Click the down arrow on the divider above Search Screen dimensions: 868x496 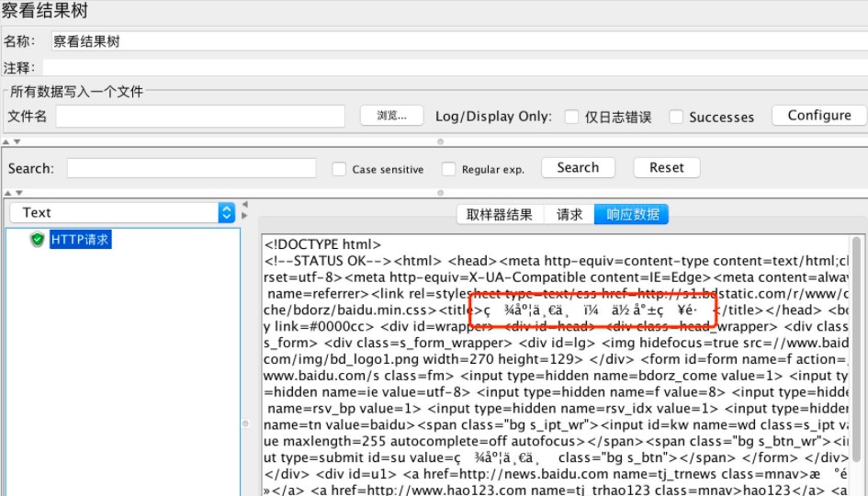point(17,141)
